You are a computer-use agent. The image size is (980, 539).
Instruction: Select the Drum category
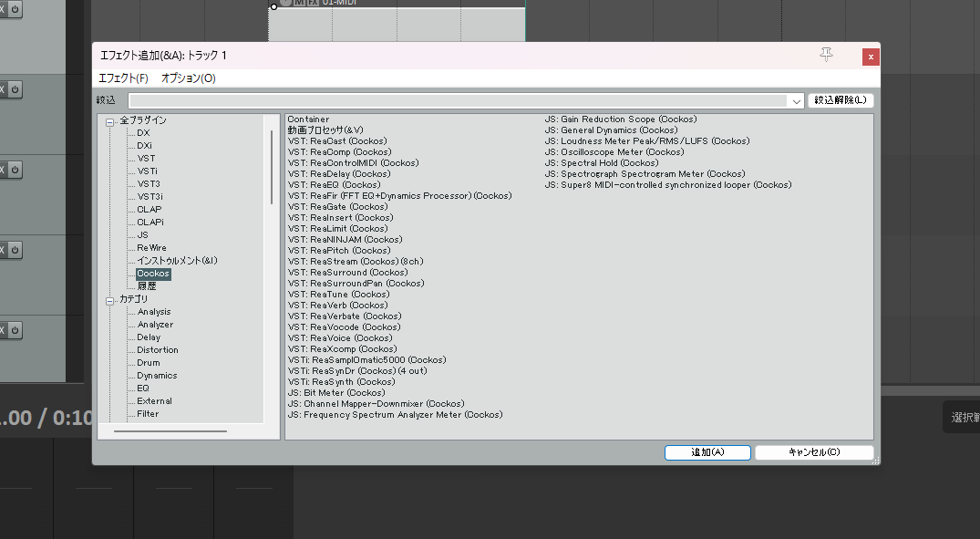[149, 363]
